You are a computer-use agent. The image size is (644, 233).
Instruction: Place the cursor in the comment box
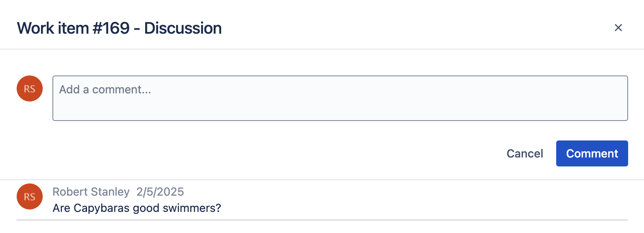(x=340, y=98)
